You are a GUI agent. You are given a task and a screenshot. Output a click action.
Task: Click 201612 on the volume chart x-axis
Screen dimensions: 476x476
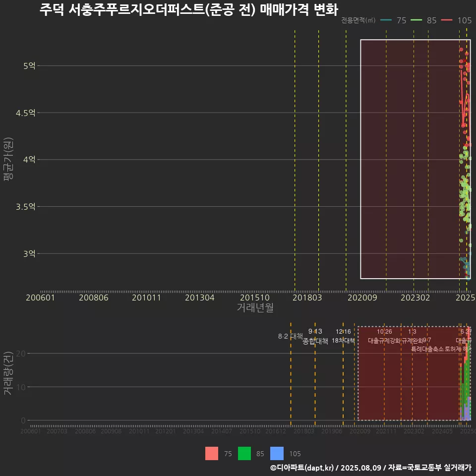[276, 431]
